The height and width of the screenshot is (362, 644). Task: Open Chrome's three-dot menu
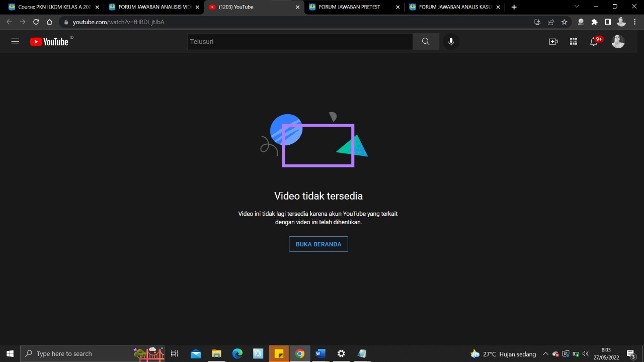point(635,22)
